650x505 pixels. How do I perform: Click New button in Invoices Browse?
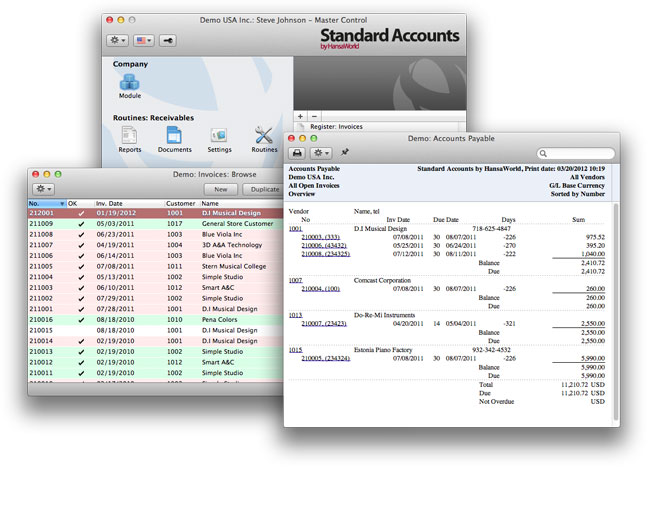tap(221, 189)
